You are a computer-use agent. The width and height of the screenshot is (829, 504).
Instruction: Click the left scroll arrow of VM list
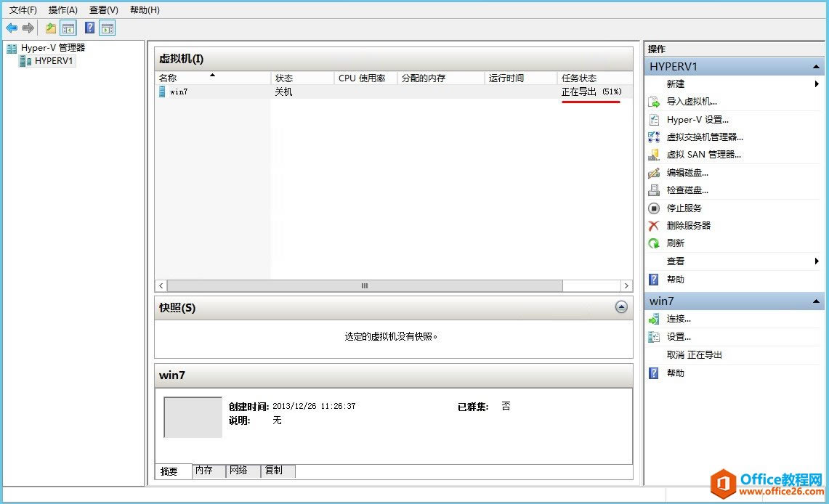(161, 286)
